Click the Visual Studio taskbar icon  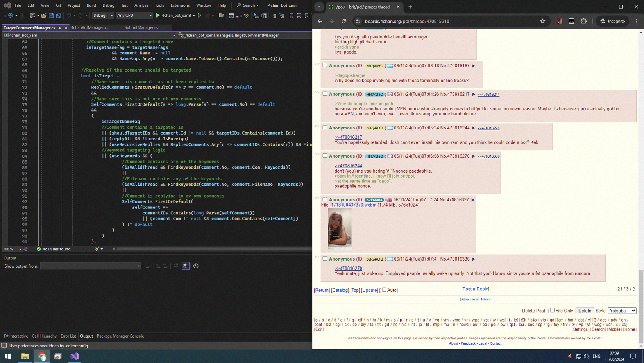click(x=74, y=356)
